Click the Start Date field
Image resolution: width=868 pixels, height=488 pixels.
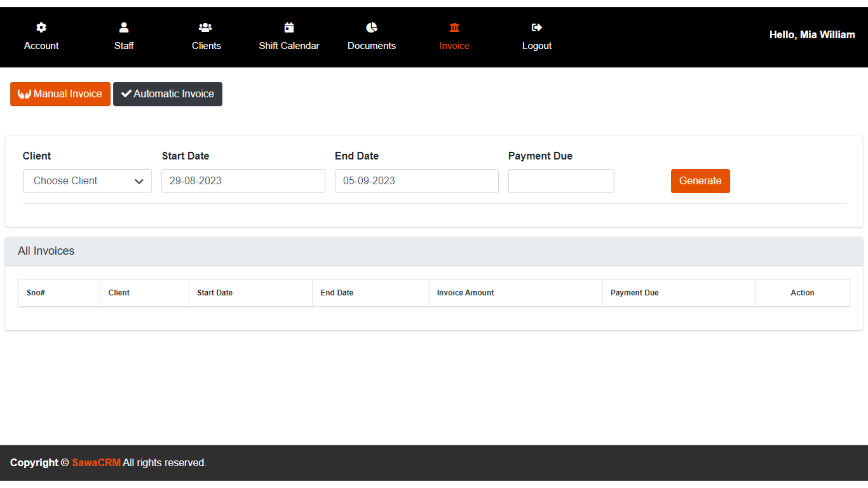pos(243,181)
